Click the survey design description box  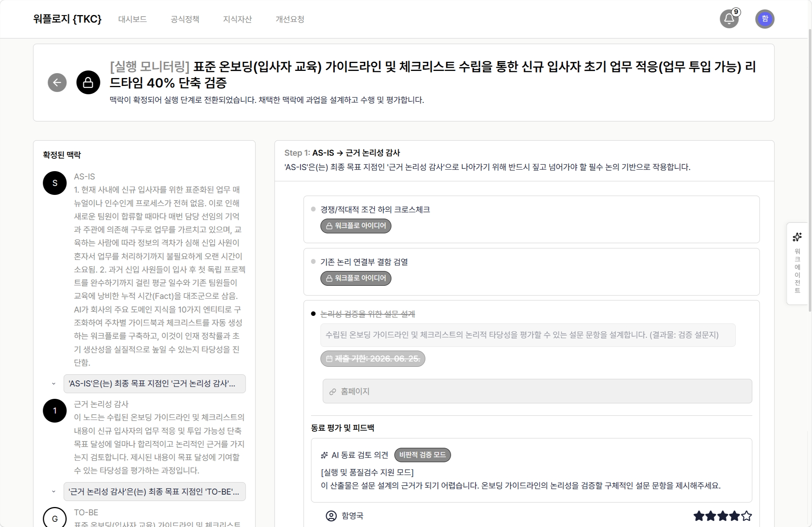click(528, 335)
